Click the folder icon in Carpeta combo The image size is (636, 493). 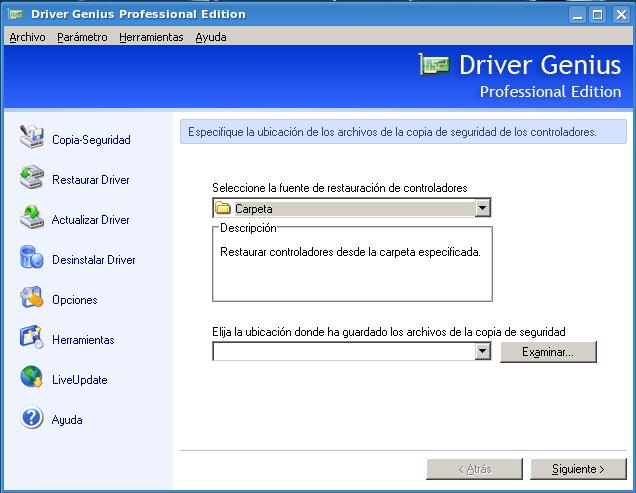pyautogui.click(x=223, y=208)
